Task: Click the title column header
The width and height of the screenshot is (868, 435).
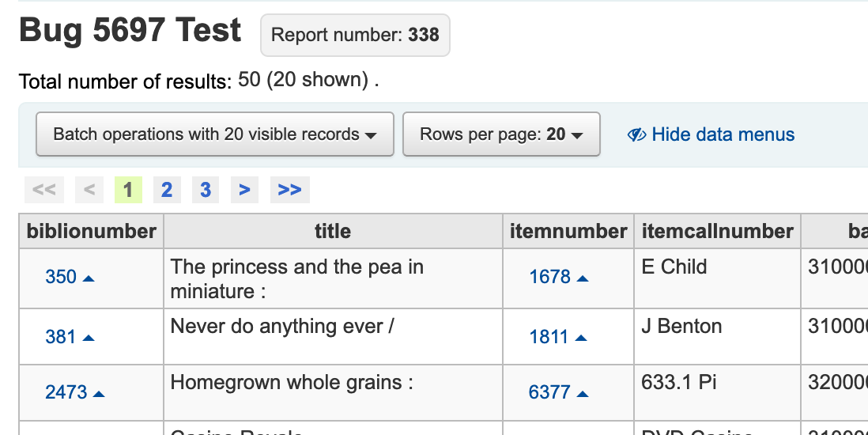Action: coord(333,232)
